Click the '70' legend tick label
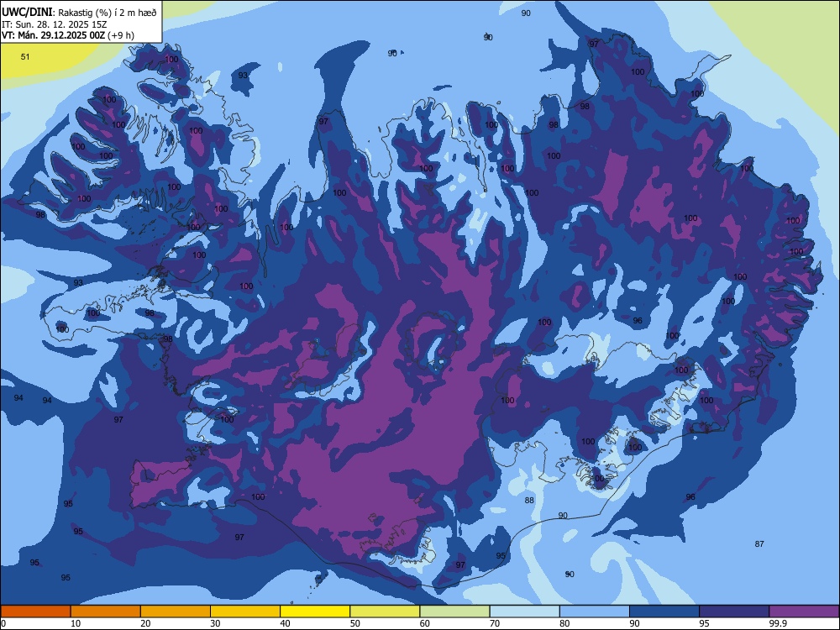This screenshot has height=630, width=840. click(x=495, y=623)
